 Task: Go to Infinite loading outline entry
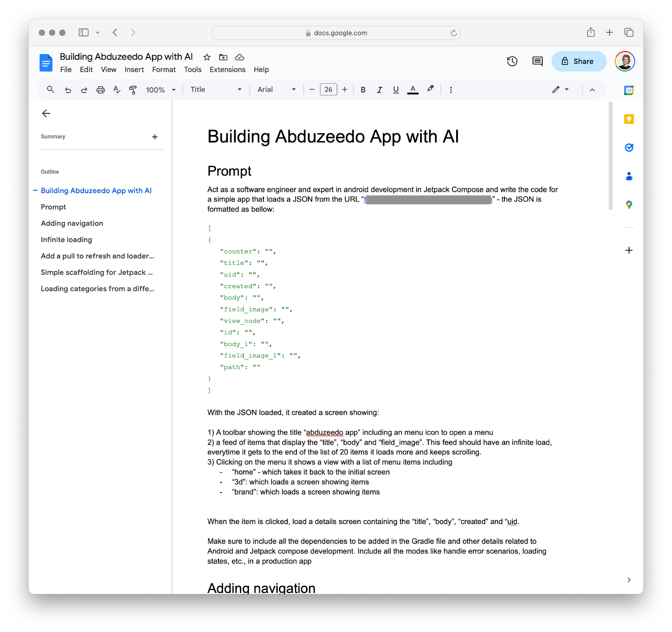[66, 240]
